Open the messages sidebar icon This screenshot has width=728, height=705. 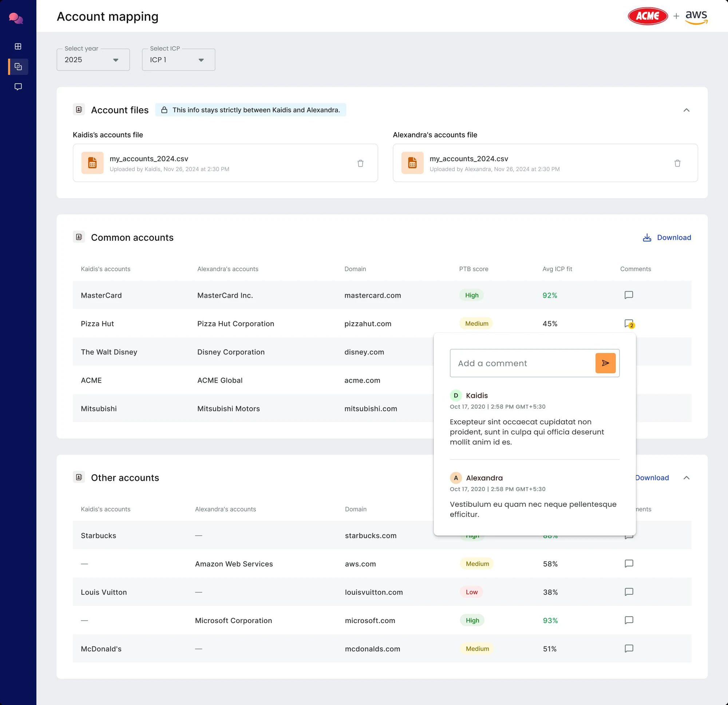tap(18, 87)
